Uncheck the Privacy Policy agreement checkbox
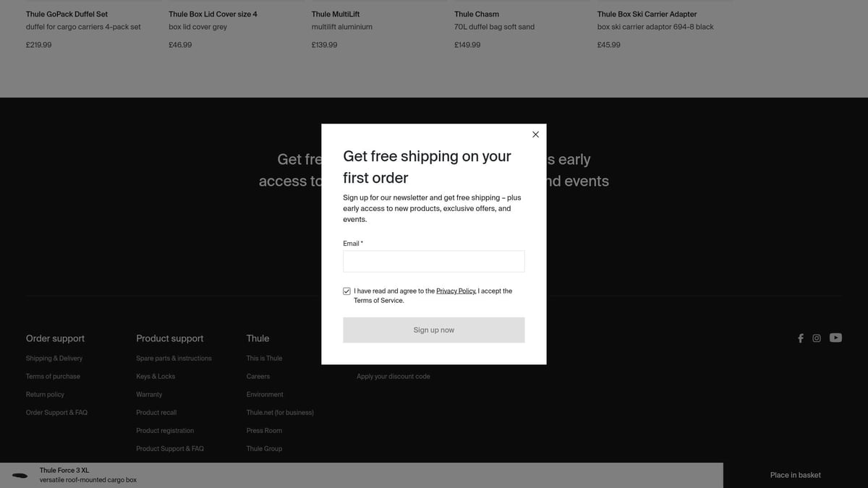This screenshot has width=868, height=488. pos(347,291)
